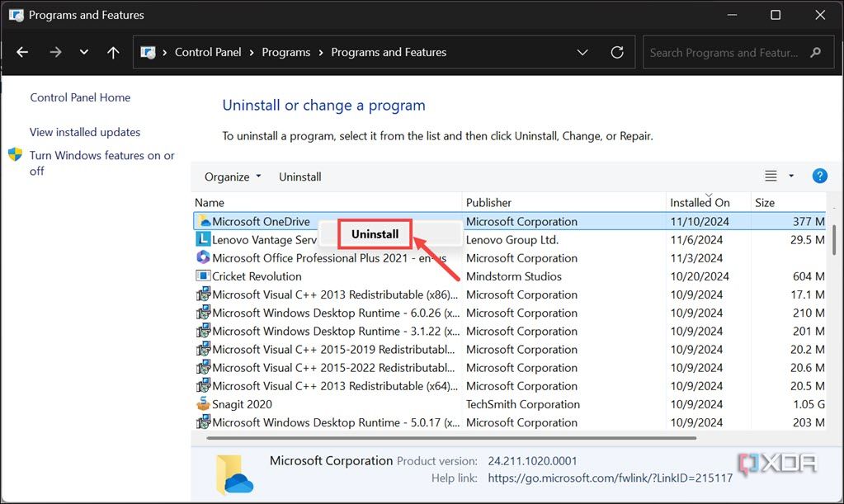Click Lenovo Group Ltd. publisher cell

point(512,239)
